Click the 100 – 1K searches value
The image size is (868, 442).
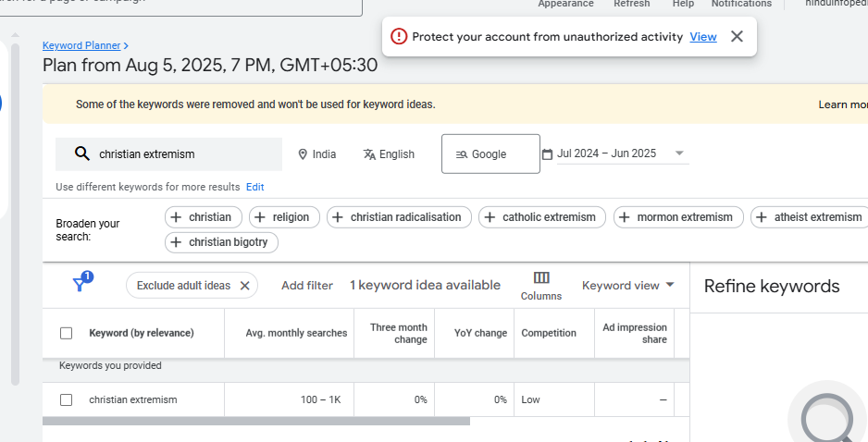coord(320,399)
